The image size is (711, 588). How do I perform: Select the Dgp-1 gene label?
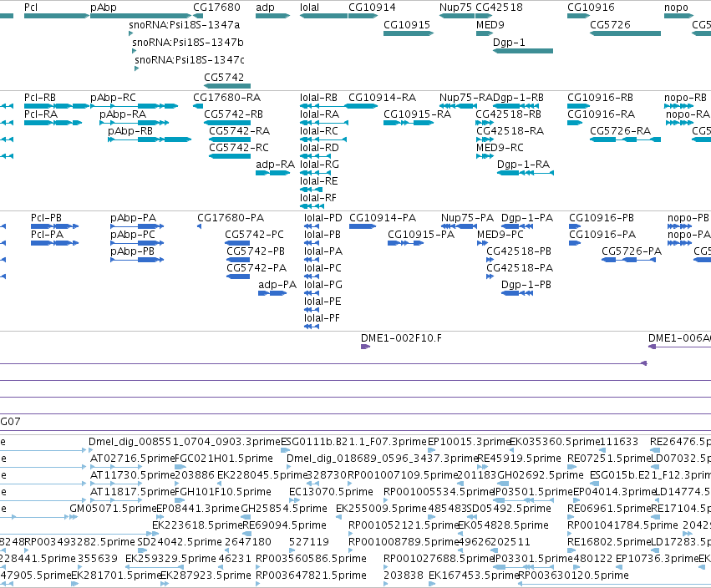click(x=509, y=42)
